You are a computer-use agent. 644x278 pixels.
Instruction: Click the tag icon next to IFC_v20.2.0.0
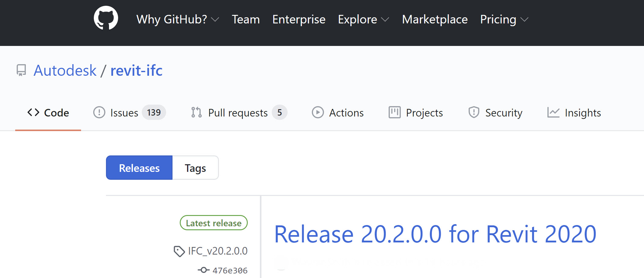[x=179, y=251]
